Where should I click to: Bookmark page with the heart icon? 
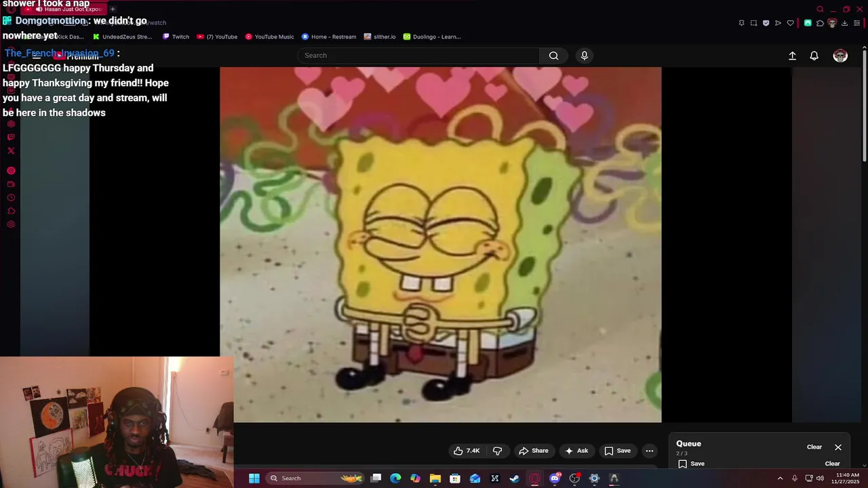[790, 23]
